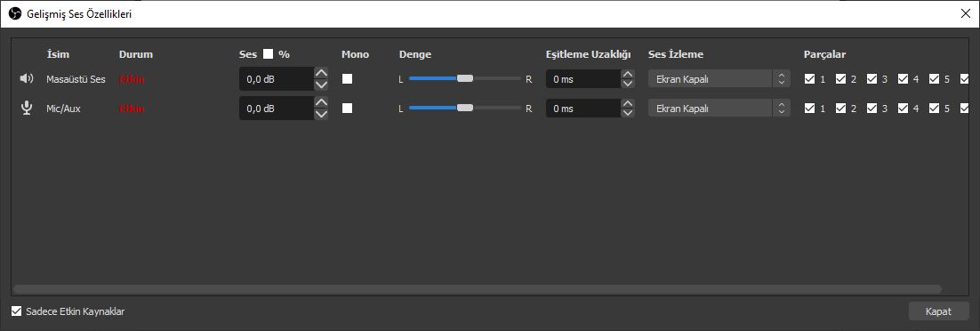Uncheck track 3 for Mic/Aux
The image size is (980, 331).
tap(872, 109)
